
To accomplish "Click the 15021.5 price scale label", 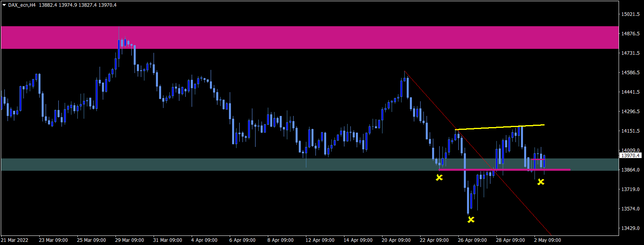I will (x=631, y=14).
